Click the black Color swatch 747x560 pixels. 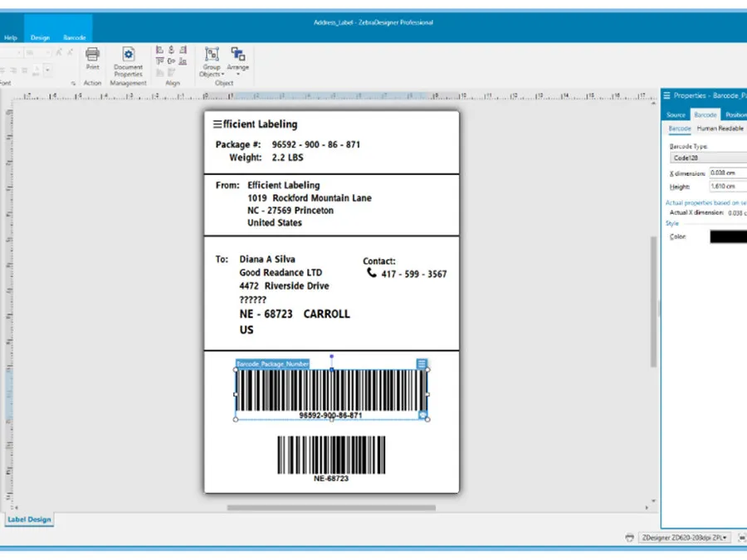click(x=729, y=236)
